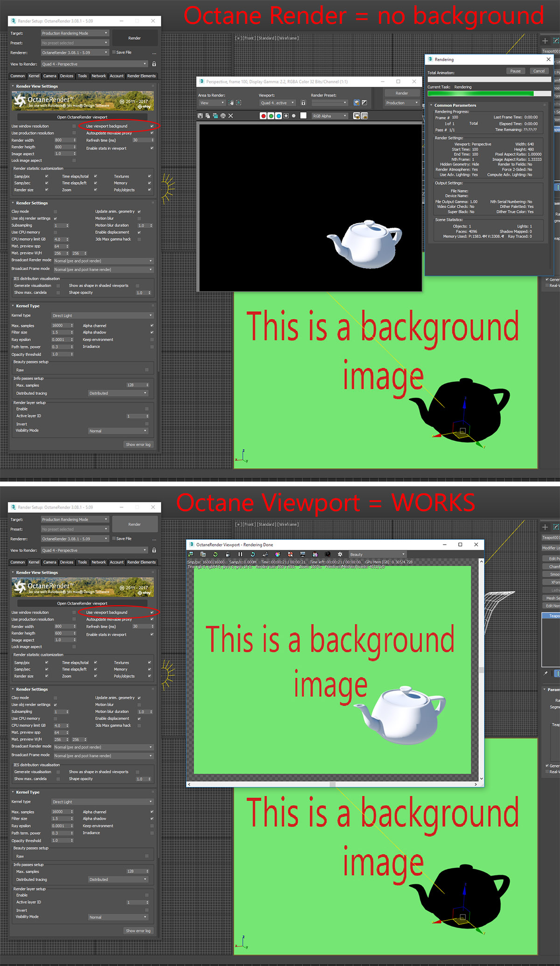Open Kernel type 'Direct Light' dropdown, upper Render Setup
The width and height of the screenshot is (560, 966).
(102, 315)
